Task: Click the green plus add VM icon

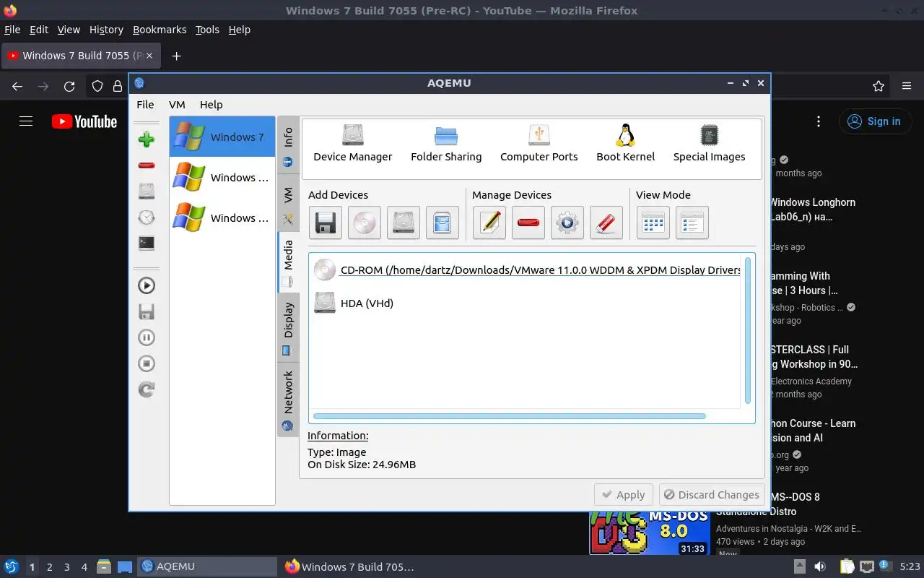Action: [147, 139]
